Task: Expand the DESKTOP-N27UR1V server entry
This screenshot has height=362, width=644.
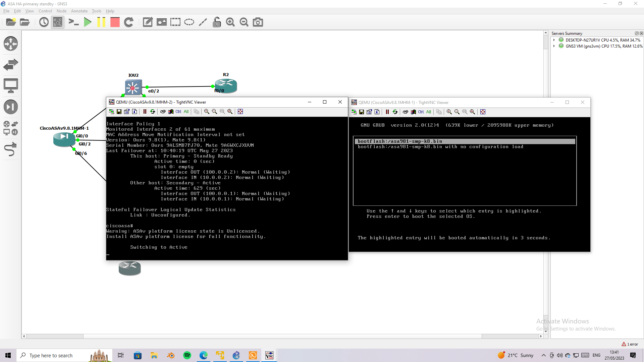Action: click(x=554, y=40)
